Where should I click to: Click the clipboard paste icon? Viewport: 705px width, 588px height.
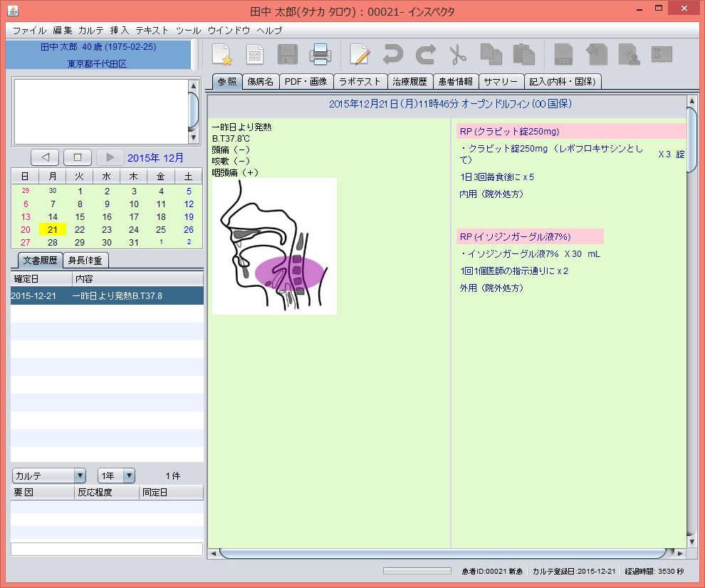523,54
